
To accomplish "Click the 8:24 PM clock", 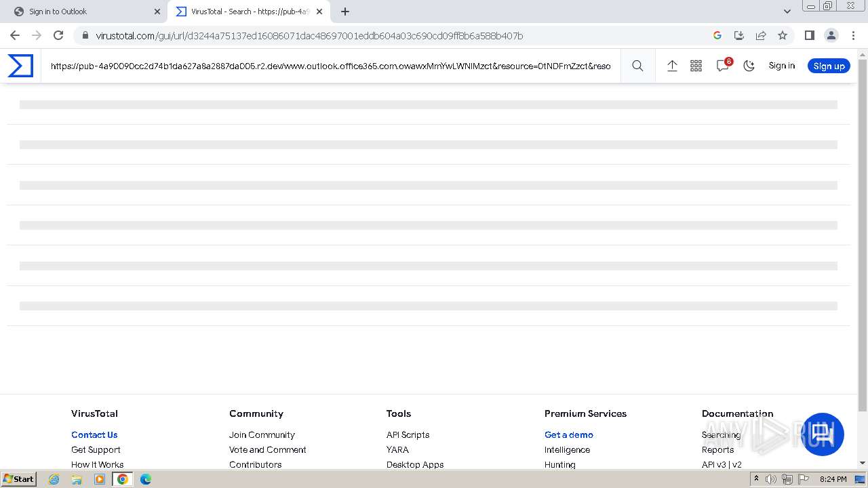I will click(x=833, y=479).
